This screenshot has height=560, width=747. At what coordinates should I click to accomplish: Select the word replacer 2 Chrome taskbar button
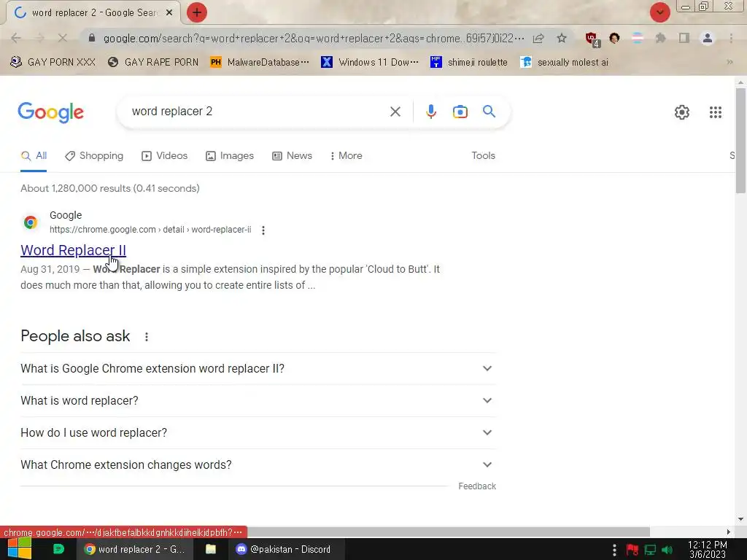[x=135, y=549]
